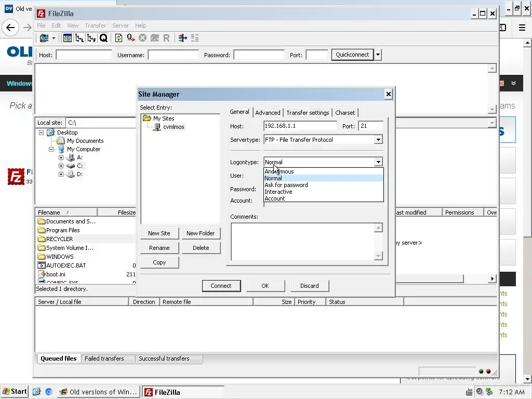This screenshot has width=532, height=399.
Task: Toggle the directory comparison icon
Action: tap(195, 38)
